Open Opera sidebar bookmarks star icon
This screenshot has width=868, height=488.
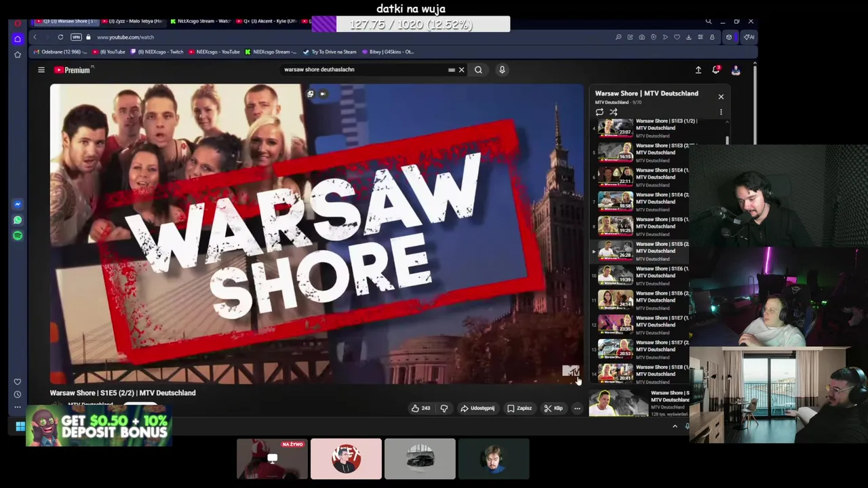(x=18, y=54)
